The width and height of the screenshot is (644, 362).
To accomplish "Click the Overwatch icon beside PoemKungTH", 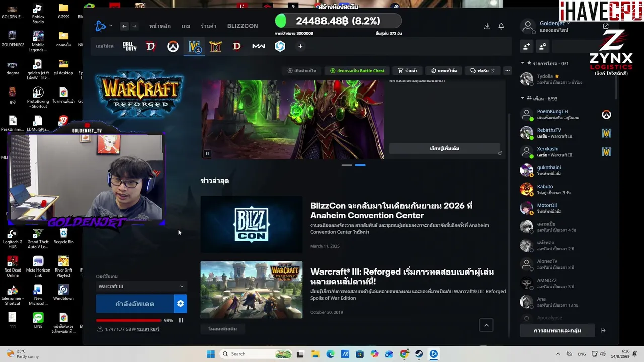I will click(606, 115).
